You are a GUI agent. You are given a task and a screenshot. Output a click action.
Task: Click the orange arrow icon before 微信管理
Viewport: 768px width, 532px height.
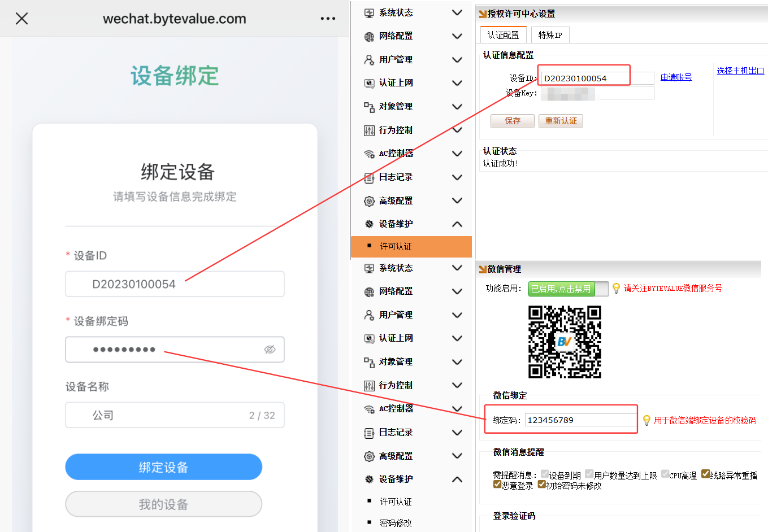pyautogui.click(x=483, y=269)
